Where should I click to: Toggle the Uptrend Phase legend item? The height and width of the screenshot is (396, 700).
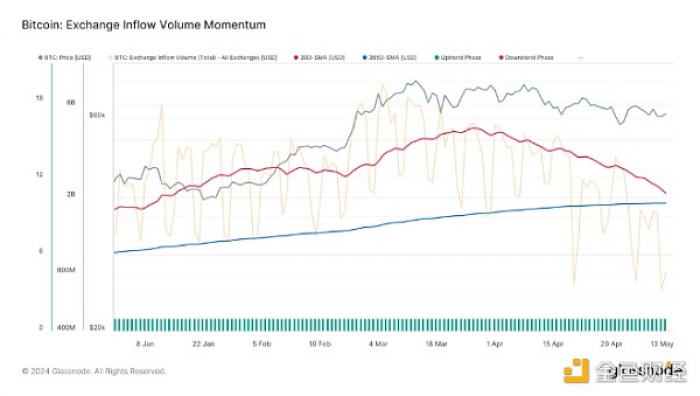tap(458, 58)
